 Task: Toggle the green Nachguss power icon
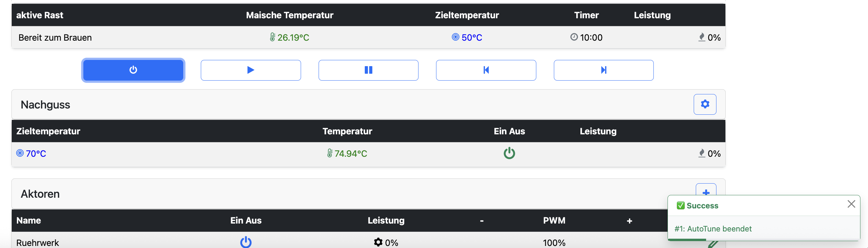tap(509, 153)
